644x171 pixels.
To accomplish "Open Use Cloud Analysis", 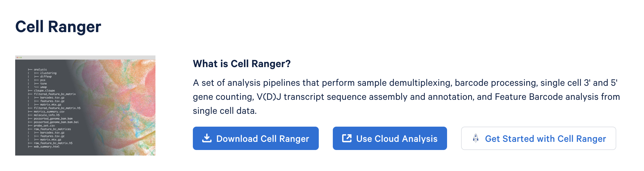I will [390, 138].
